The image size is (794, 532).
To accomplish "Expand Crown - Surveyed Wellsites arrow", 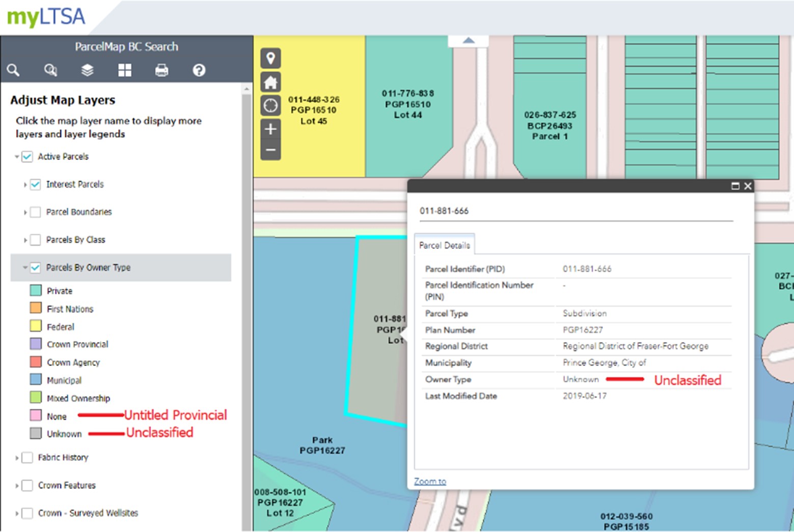I will pos(17,514).
